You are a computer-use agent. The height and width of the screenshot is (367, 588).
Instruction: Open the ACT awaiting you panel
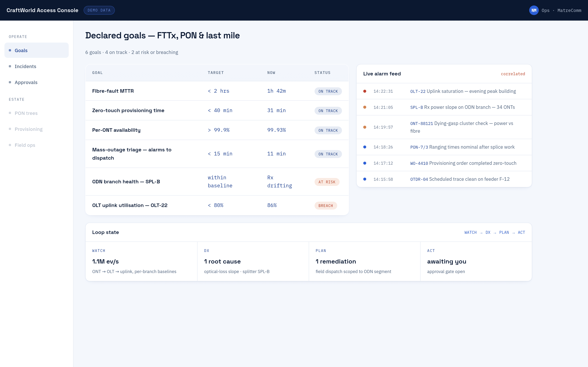pyautogui.click(x=476, y=261)
